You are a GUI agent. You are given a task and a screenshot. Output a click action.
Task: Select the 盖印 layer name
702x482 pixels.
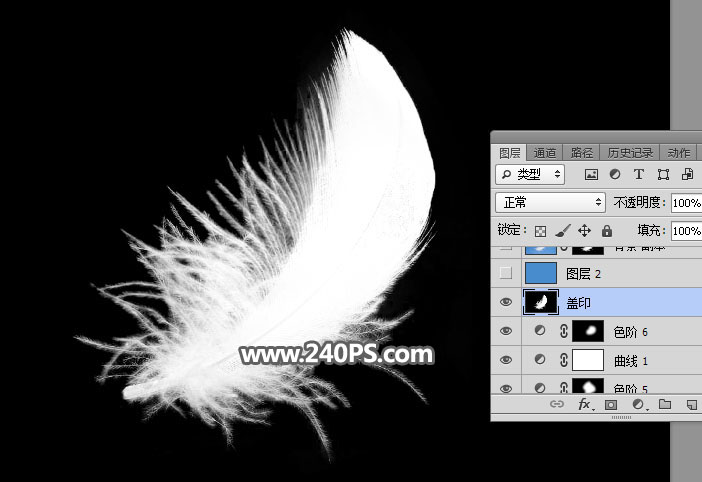(x=578, y=303)
